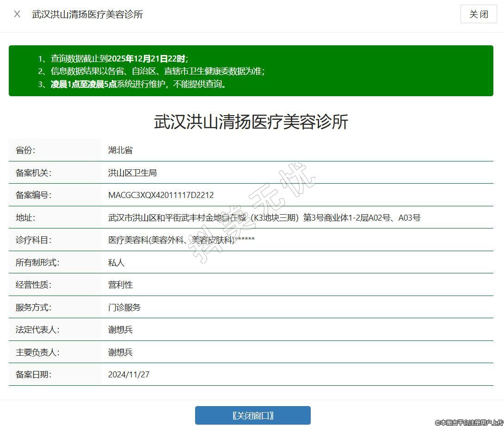Click the 洪山区卫生局 value

click(132, 173)
